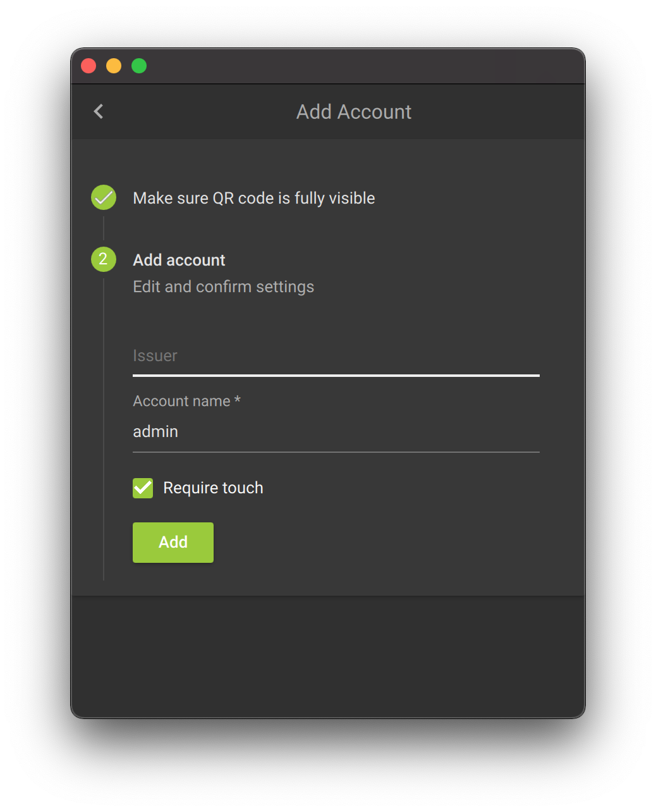Click the Account name field containing admin
Screen dimensions: 656x812
pos(336,432)
